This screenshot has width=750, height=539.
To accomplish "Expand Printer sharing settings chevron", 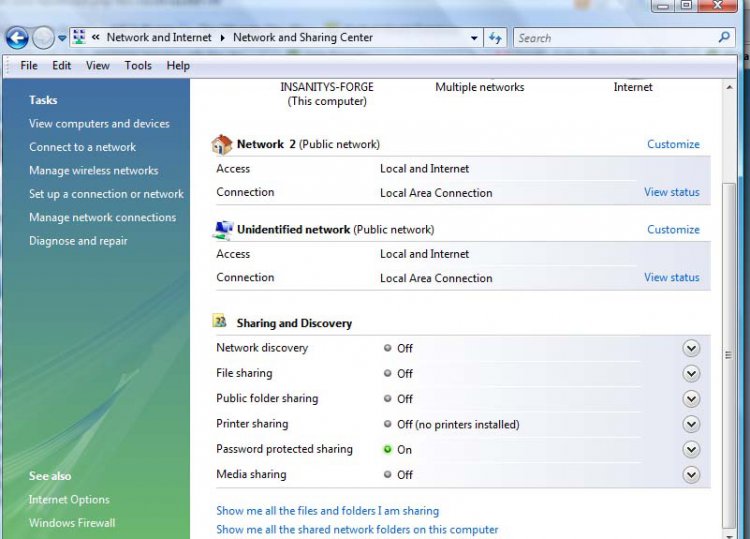I will coord(691,424).
